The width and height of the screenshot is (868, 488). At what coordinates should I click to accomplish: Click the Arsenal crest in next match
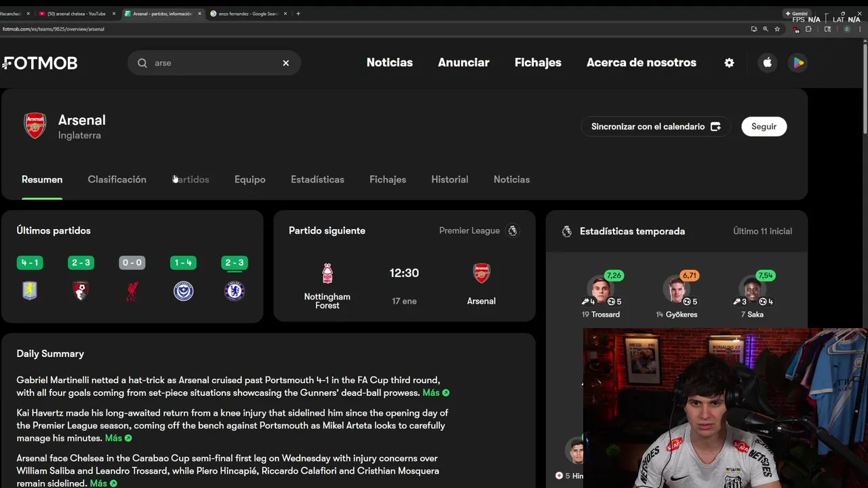point(481,273)
